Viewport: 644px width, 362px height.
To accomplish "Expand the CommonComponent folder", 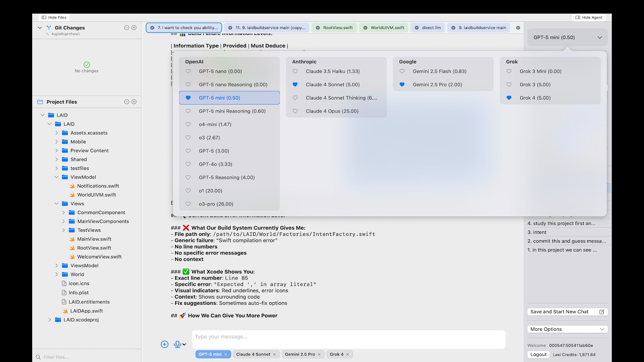I will 63,213.
